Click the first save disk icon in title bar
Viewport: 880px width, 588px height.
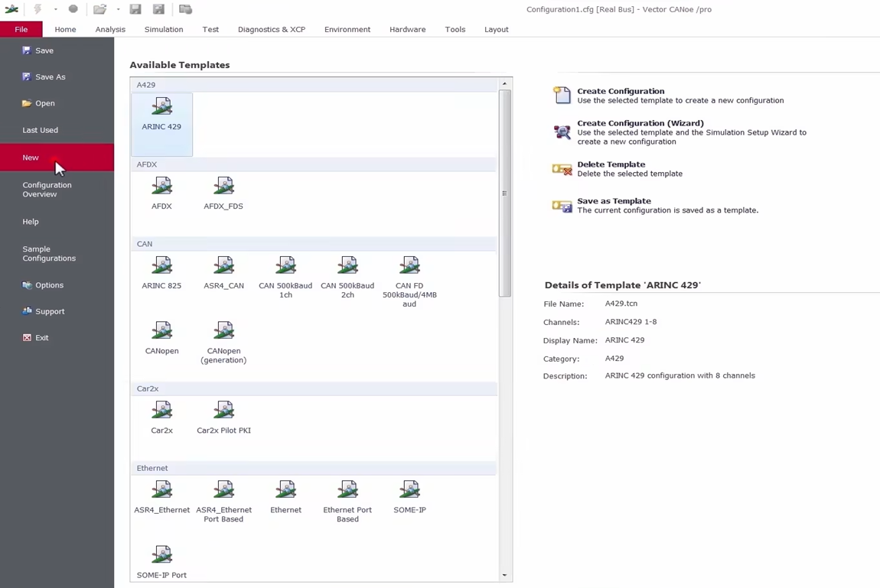(x=135, y=9)
